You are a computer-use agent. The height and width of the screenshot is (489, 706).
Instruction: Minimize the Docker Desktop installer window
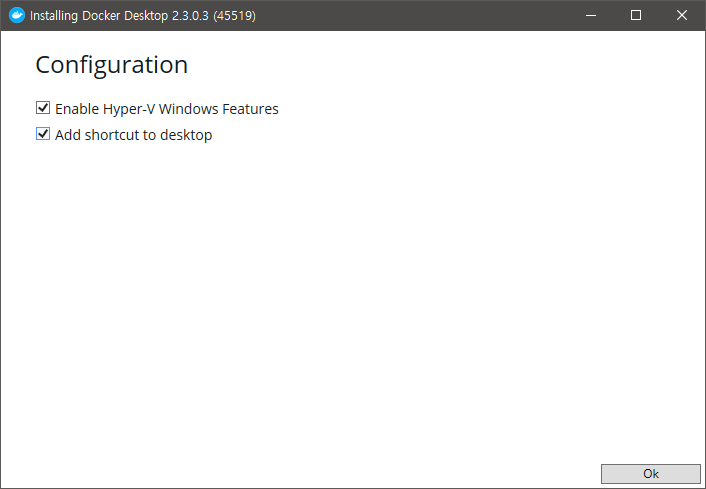coord(591,15)
